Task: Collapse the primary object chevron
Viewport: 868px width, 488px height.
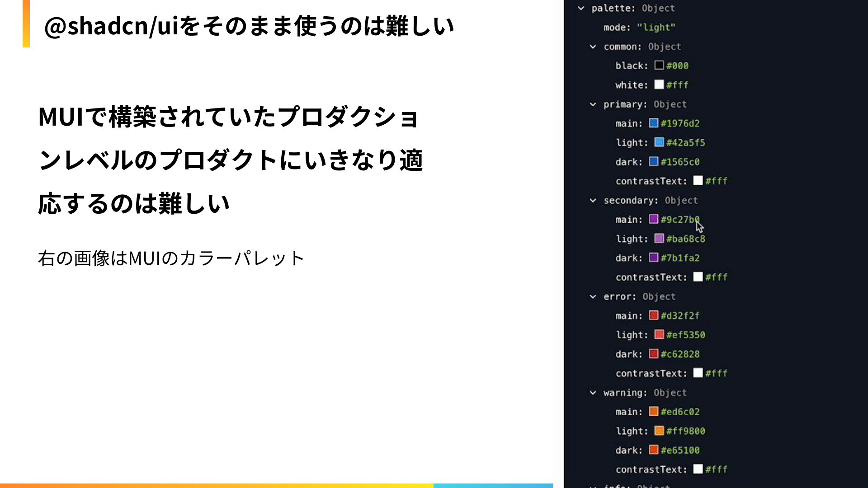Action: (x=593, y=104)
